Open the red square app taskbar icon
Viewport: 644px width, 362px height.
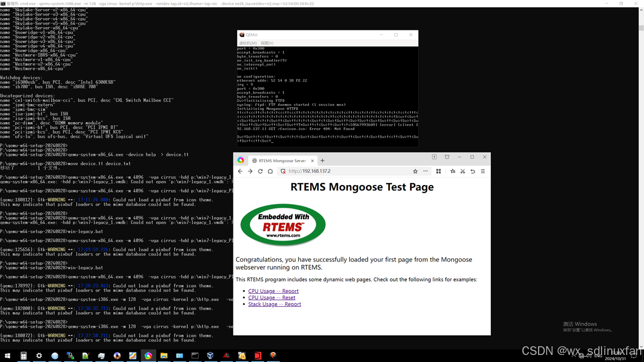[x=257, y=355]
